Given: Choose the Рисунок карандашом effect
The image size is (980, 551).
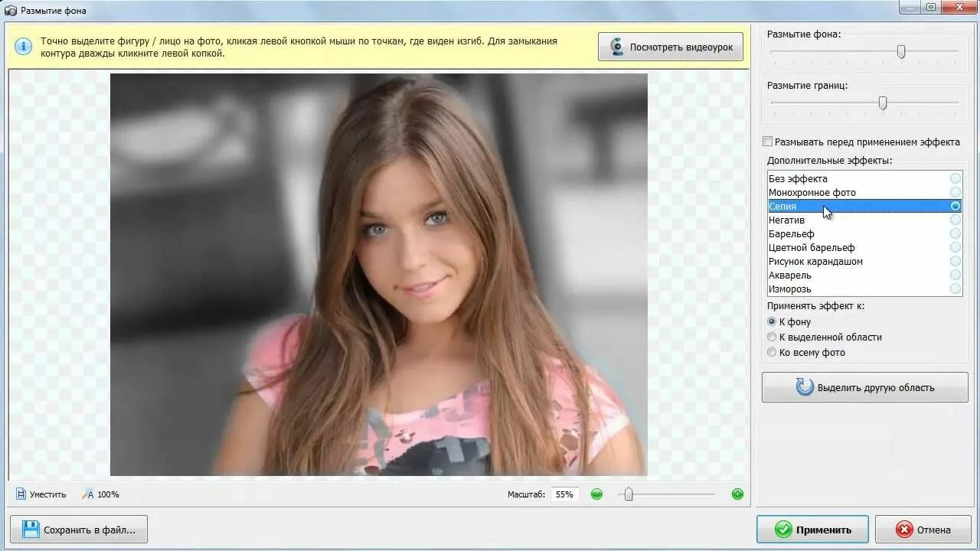Looking at the screenshot, I should 864,261.
